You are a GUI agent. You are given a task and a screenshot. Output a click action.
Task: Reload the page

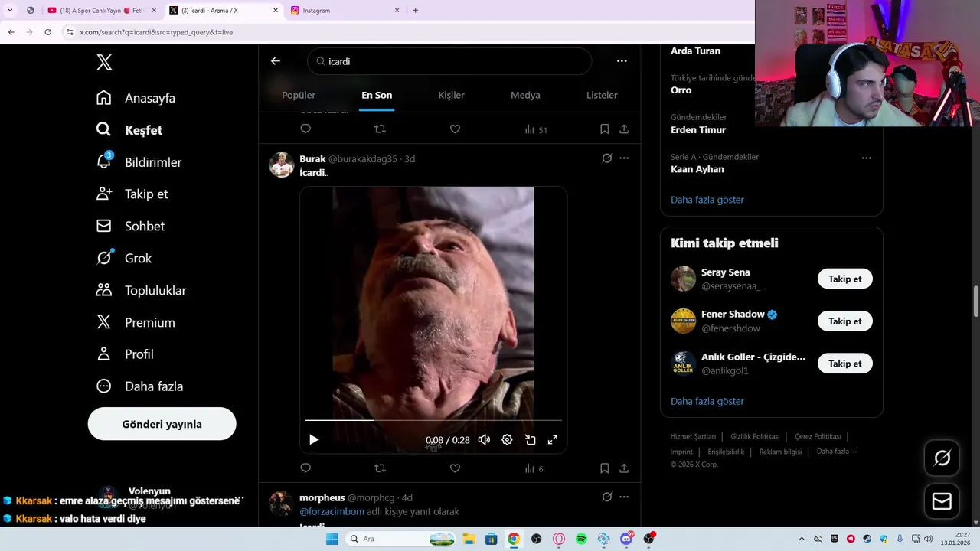47,32
